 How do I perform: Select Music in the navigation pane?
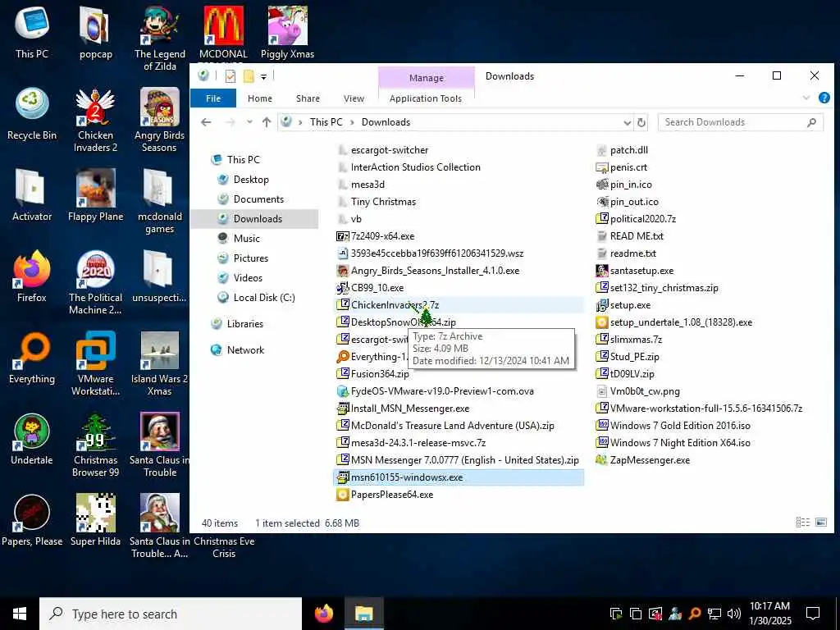click(246, 239)
